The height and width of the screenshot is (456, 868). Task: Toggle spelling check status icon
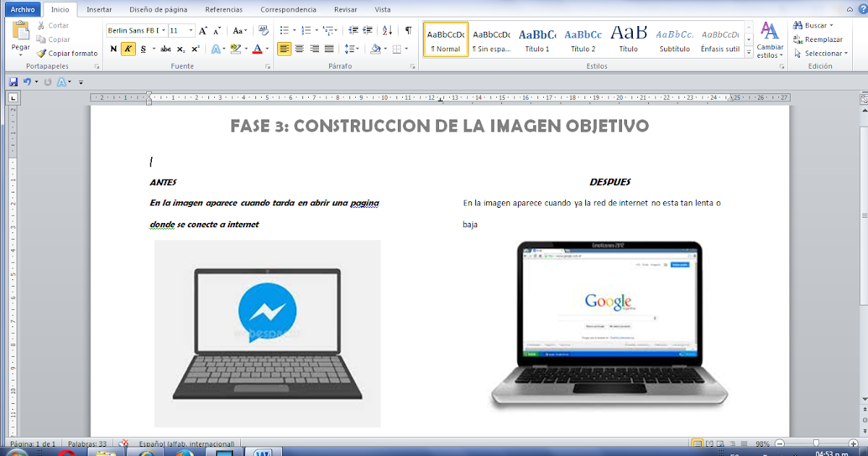click(124, 443)
